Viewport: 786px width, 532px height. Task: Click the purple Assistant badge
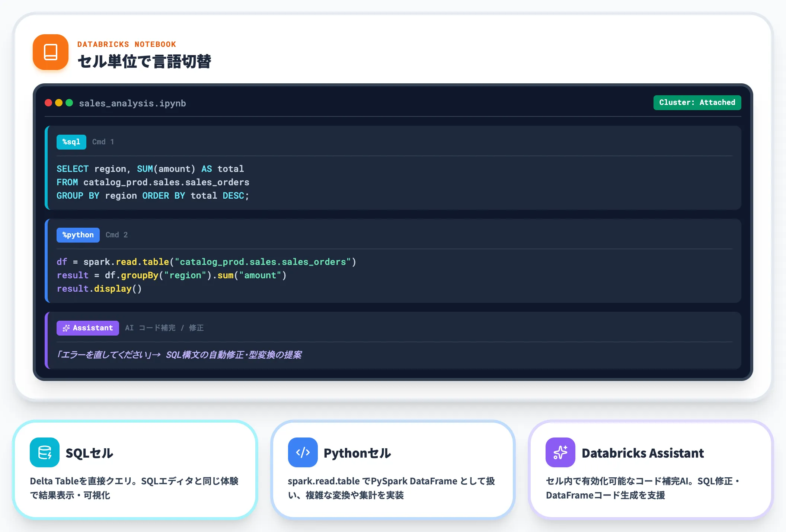click(88, 328)
